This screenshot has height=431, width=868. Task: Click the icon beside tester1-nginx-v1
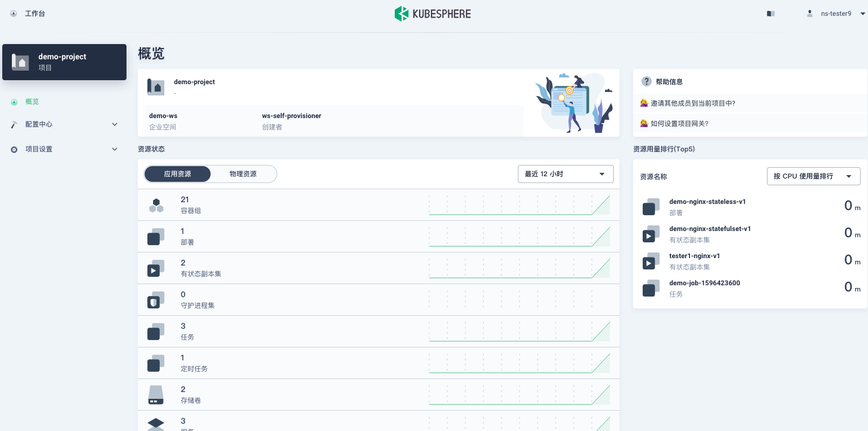[651, 261]
